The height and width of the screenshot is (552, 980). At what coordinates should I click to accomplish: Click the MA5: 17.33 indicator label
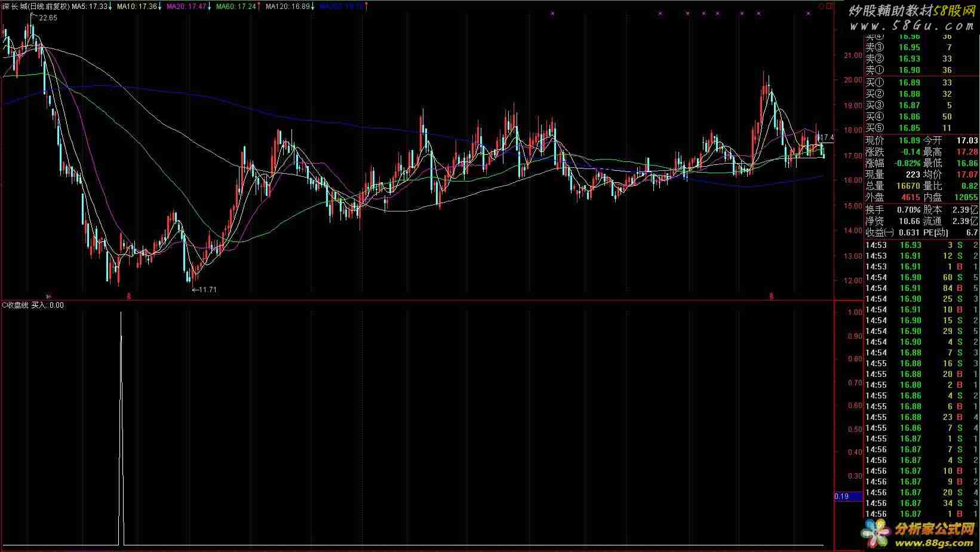click(x=91, y=7)
